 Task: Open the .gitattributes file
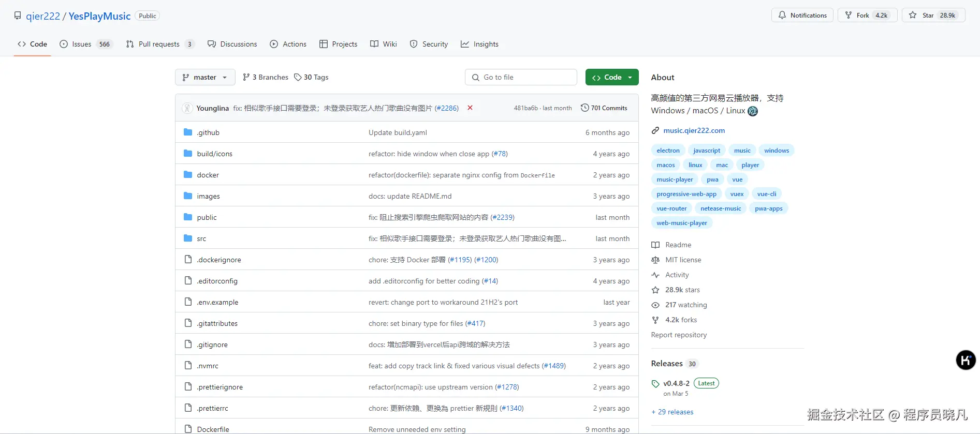pos(217,323)
